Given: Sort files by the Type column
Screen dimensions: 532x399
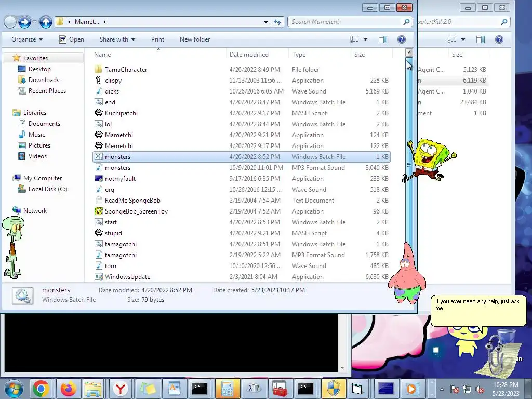Looking at the screenshot, I should pos(299,54).
